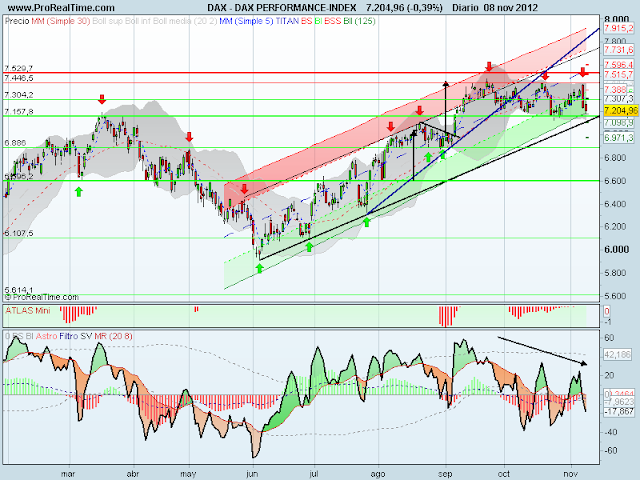The height and width of the screenshot is (480, 640).
Task: Click the -60 oscillator axis label
Action: coord(611,451)
